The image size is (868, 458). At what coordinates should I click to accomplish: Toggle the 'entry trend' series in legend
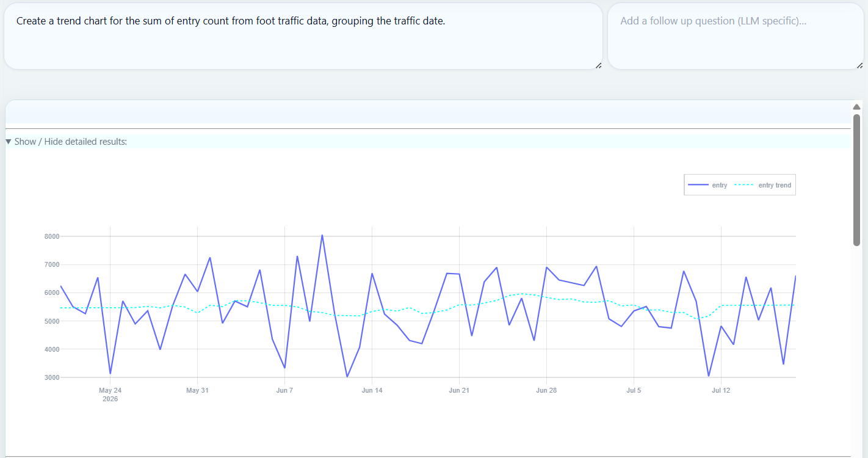coord(762,185)
